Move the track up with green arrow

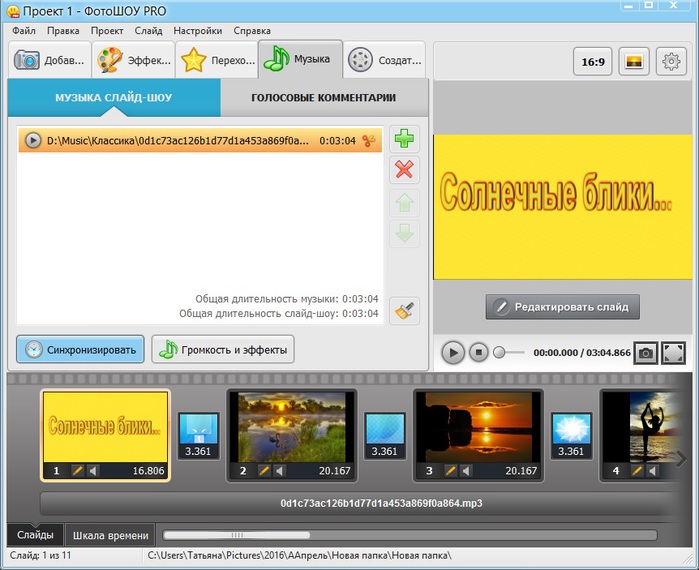(404, 203)
